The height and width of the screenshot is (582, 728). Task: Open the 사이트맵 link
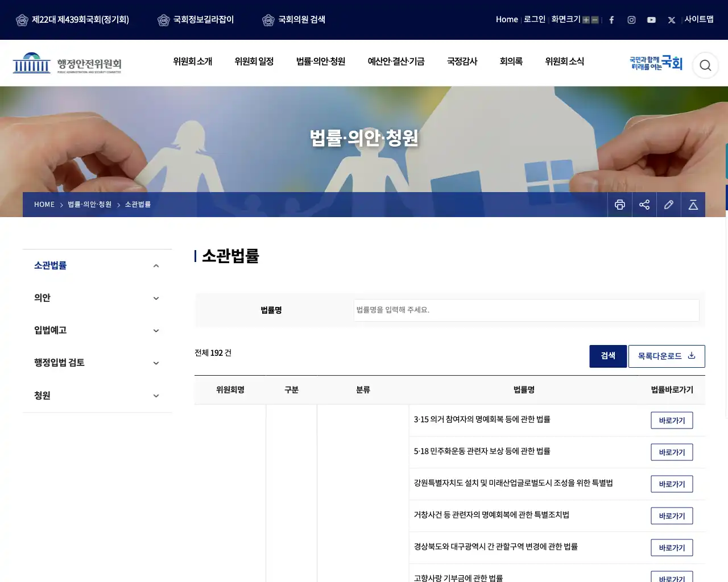tap(699, 19)
